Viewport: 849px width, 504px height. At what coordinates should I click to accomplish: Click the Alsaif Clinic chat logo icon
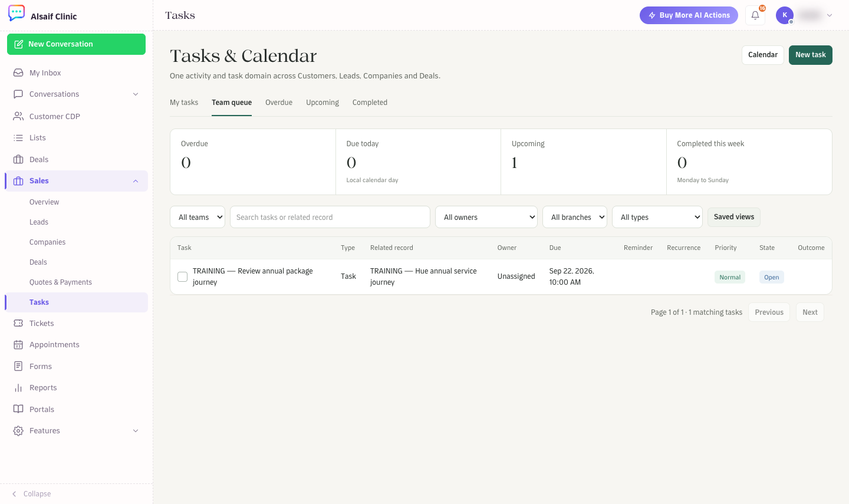[x=17, y=13]
